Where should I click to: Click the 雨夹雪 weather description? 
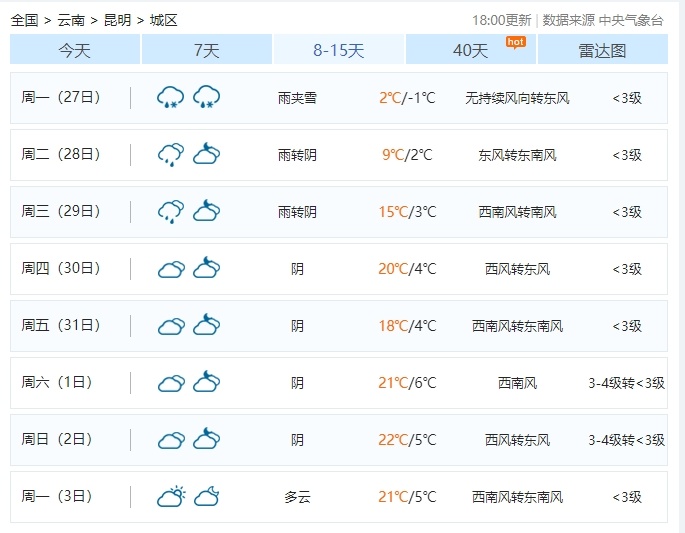pos(297,98)
